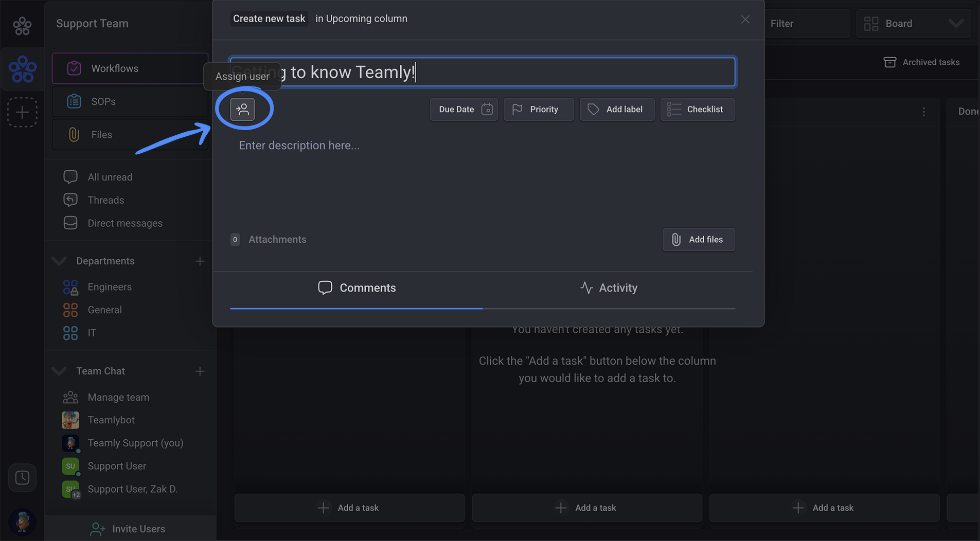This screenshot has height=541, width=980.
Task: Click the Teamlybot avatar
Action: coord(70,420)
